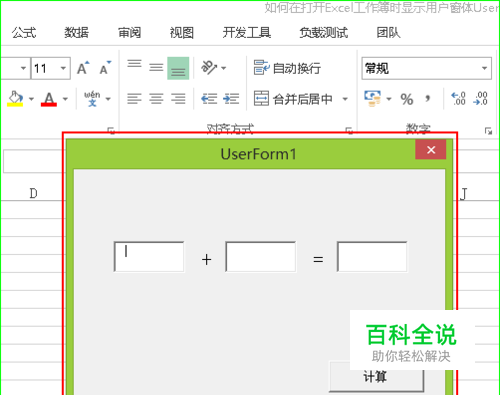Enable 自动换行 wrap text
The width and height of the screenshot is (500, 395).
(x=287, y=68)
